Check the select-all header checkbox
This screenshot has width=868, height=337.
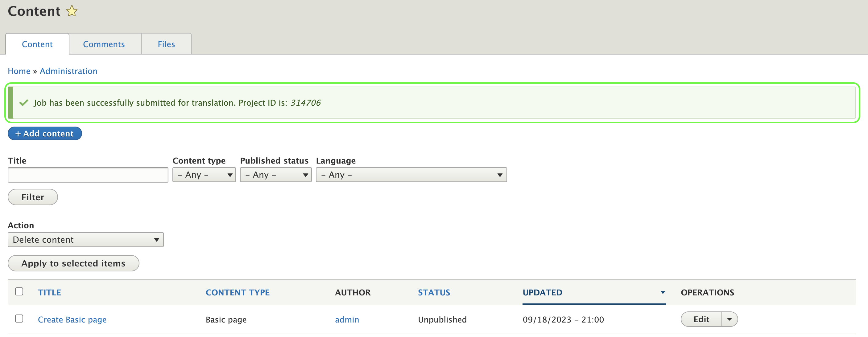tap(19, 291)
